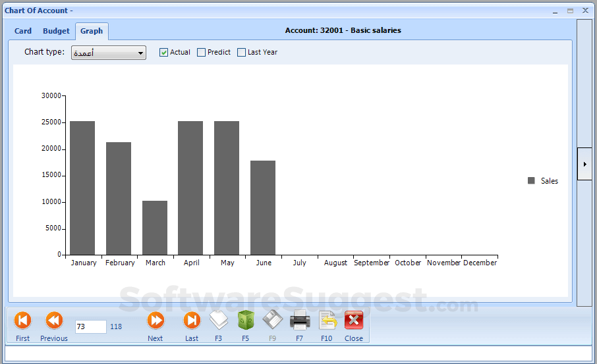The width and height of the screenshot is (597, 364).
Task: Click the June bar in the chart
Action: click(x=263, y=208)
